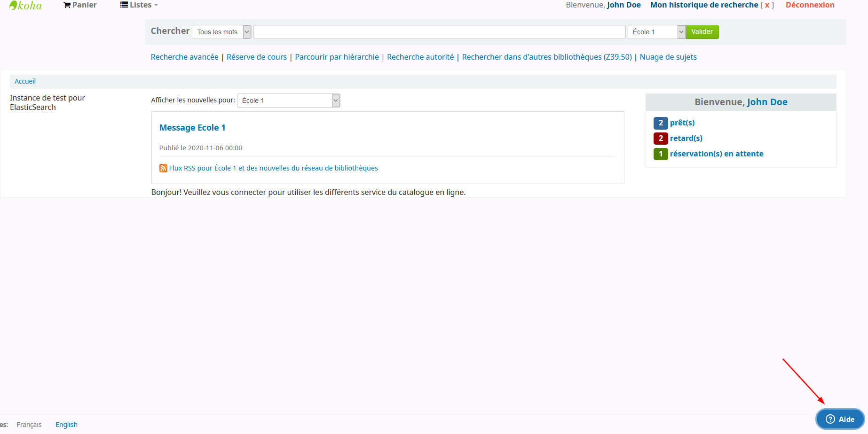
Task: Open the John Doe account link in header
Action: coord(623,5)
